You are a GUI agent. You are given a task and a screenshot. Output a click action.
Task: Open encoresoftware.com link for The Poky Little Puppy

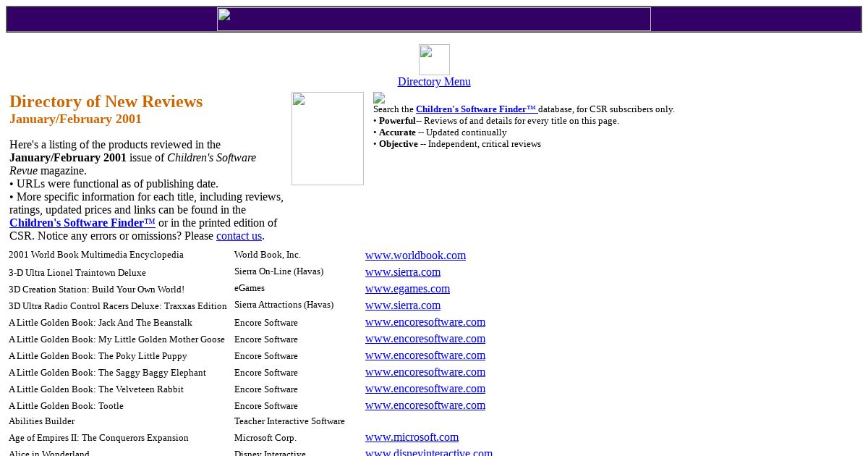click(x=425, y=355)
